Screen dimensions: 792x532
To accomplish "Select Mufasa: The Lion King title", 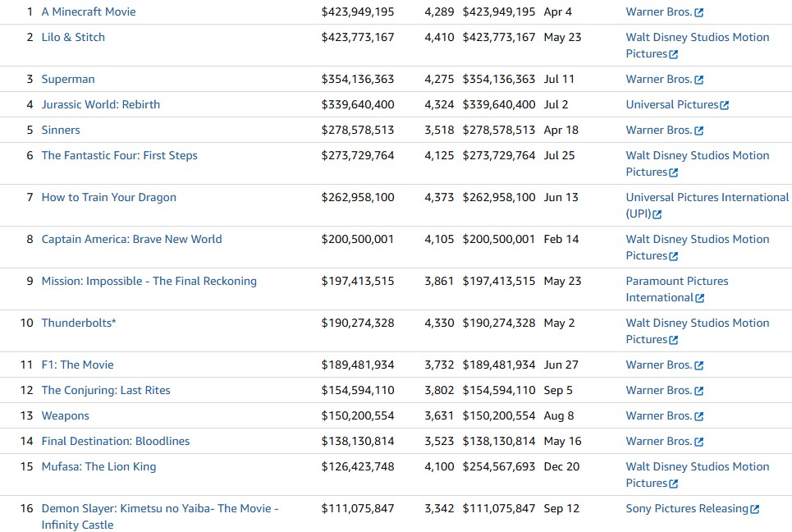I will 98,466.
